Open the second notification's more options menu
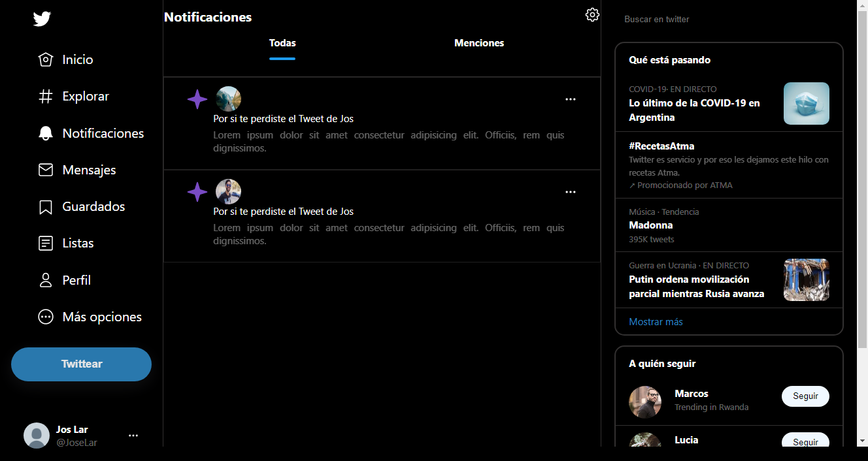 pyautogui.click(x=570, y=191)
